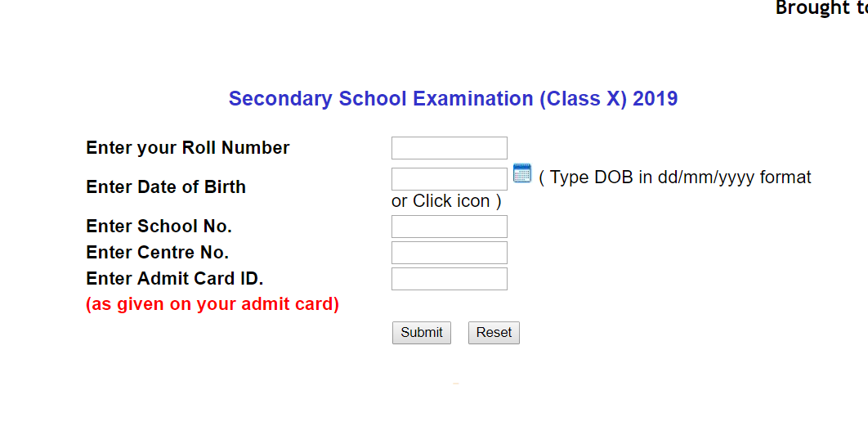Click the red admit card note
Image resolution: width=868 pixels, height=422 pixels.
[212, 305]
